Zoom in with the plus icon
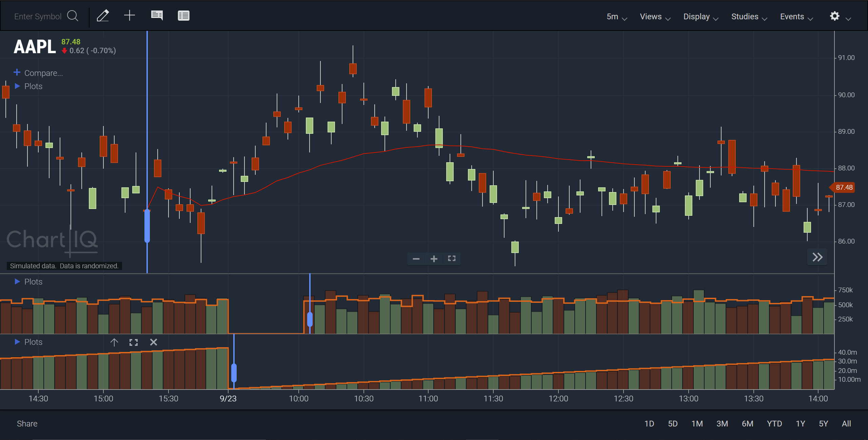This screenshot has width=868, height=440. (434, 259)
